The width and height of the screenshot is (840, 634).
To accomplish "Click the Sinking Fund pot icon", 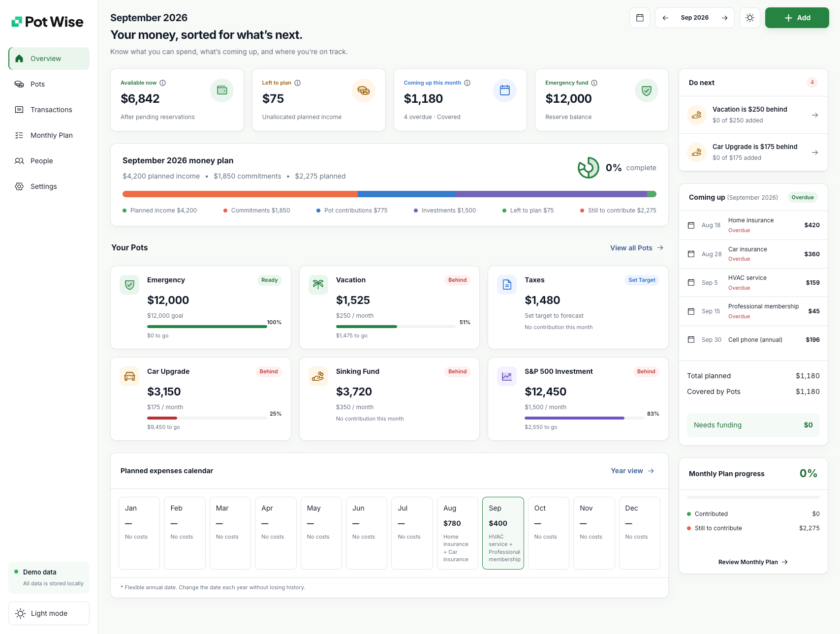I will pyautogui.click(x=318, y=376).
